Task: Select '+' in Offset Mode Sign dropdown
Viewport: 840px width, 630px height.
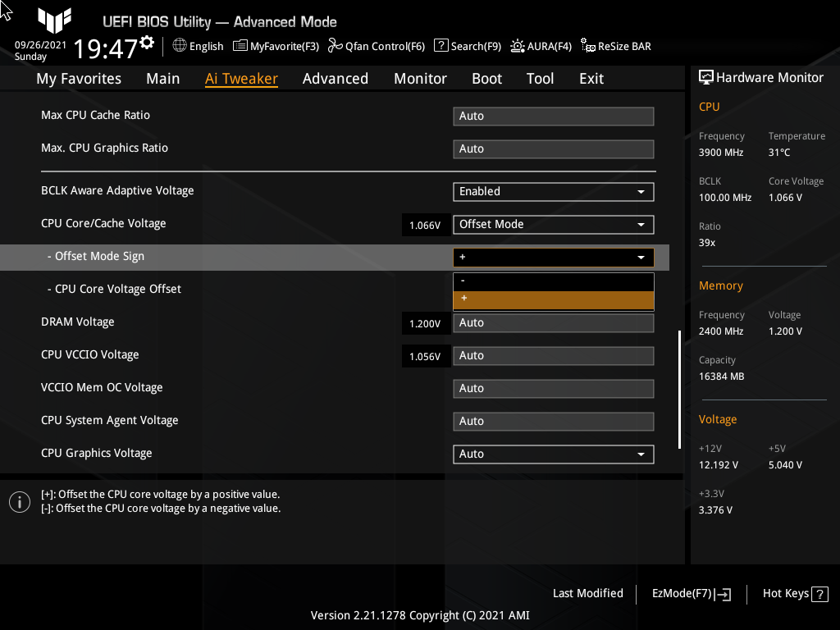Action: point(553,298)
